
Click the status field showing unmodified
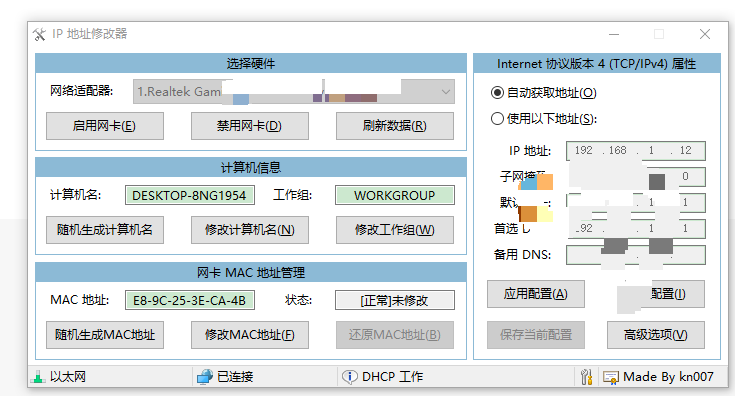click(x=395, y=300)
